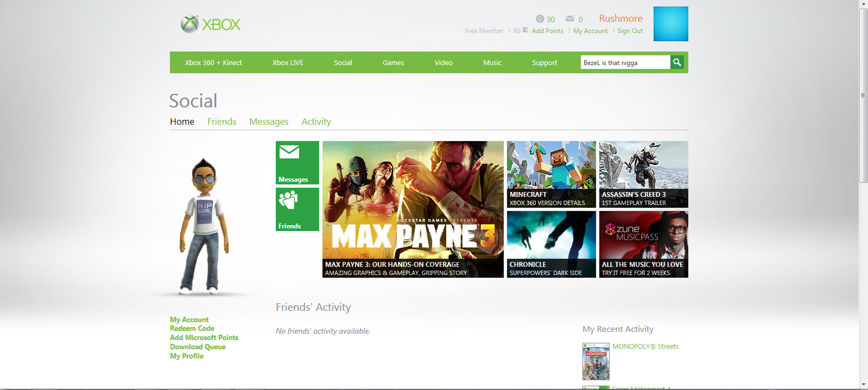Click the Rushmore gamertag
This screenshot has height=390, width=868.
620,18
